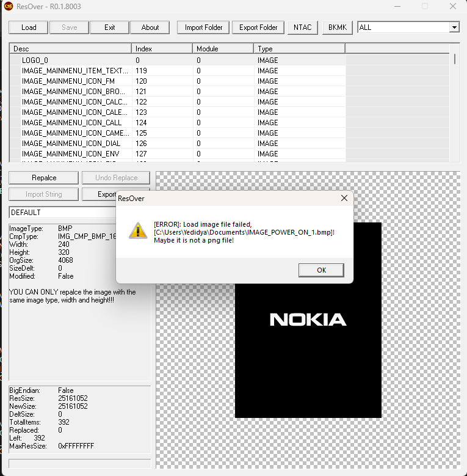Image resolution: width=467 pixels, height=476 pixels.
Task: Click the Repalce button
Action: 44,178
